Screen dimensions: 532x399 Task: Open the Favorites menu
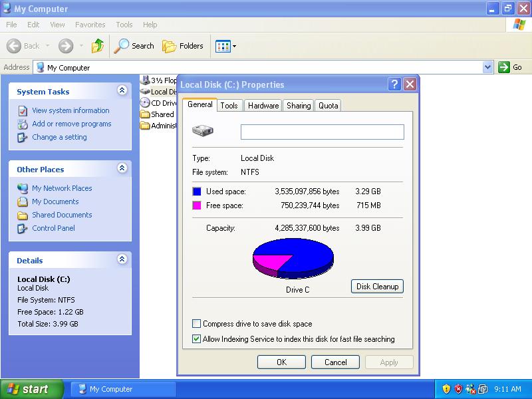(90, 25)
